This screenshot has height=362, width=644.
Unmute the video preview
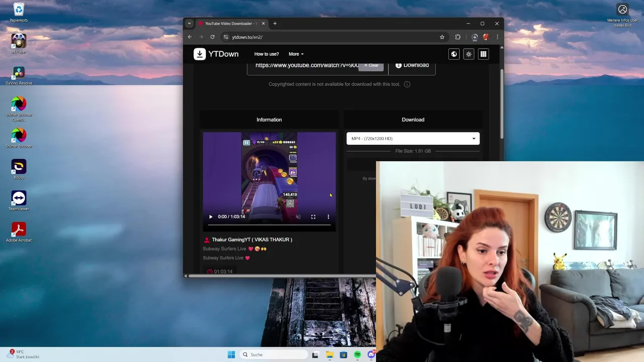(298, 217)
